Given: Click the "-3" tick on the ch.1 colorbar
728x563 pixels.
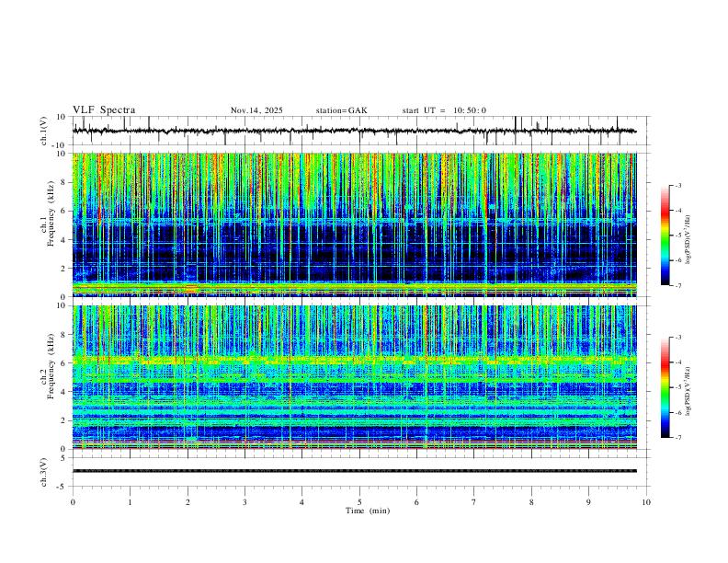Looking at the screenshot, I should tap(677, 185).
